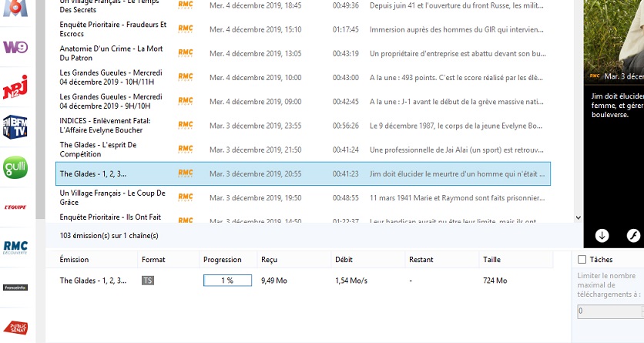Select the RMC Découverte channel
This screenshot has width=644, height=343.
pos(15,247)
